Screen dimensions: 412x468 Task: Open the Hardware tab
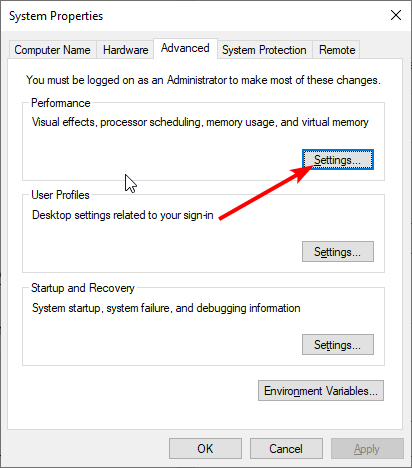125,50
